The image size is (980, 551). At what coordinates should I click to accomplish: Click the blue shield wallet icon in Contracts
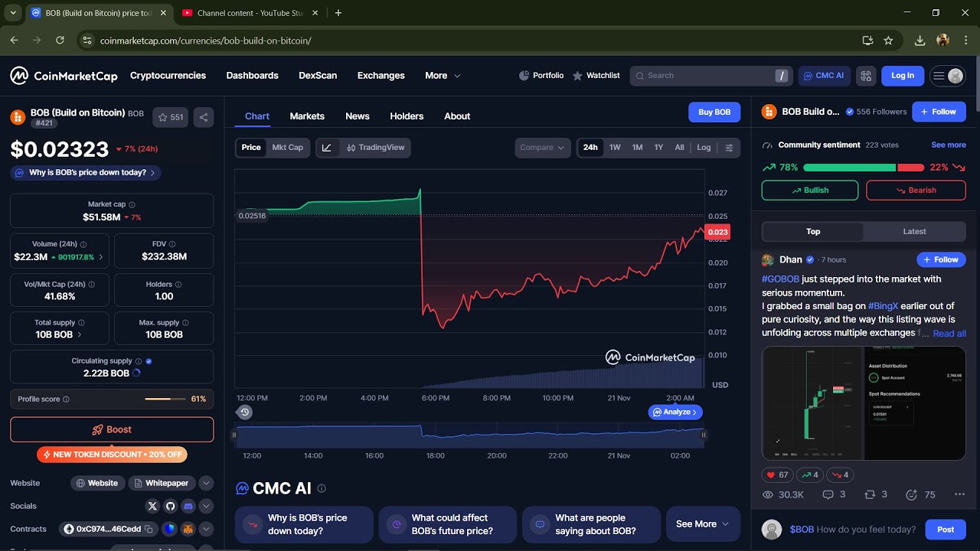(x=170, y=529)
